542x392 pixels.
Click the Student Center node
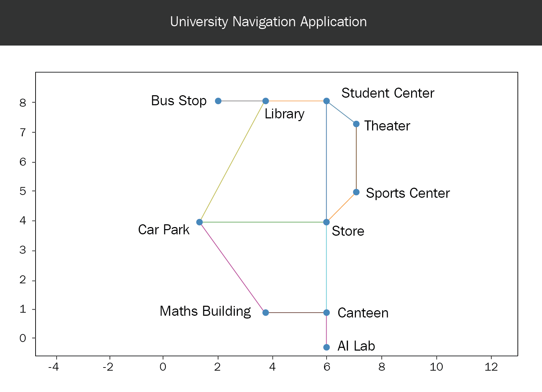(327, 101)
